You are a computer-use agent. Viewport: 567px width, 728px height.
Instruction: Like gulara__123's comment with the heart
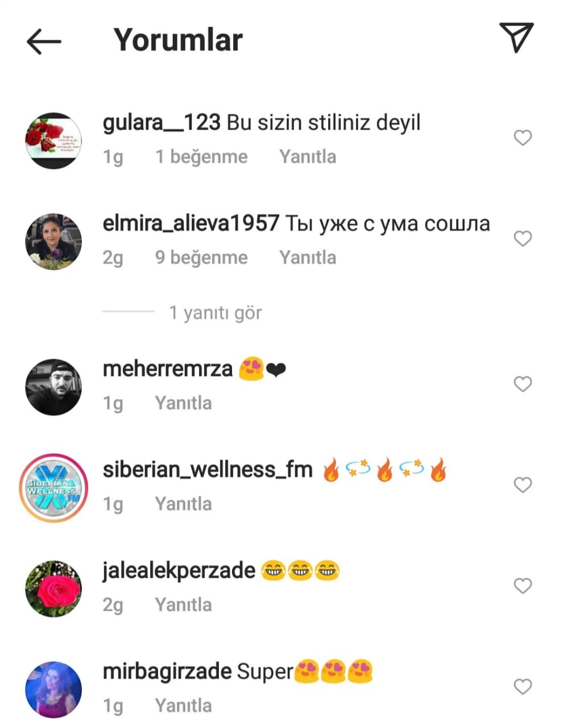523,138
